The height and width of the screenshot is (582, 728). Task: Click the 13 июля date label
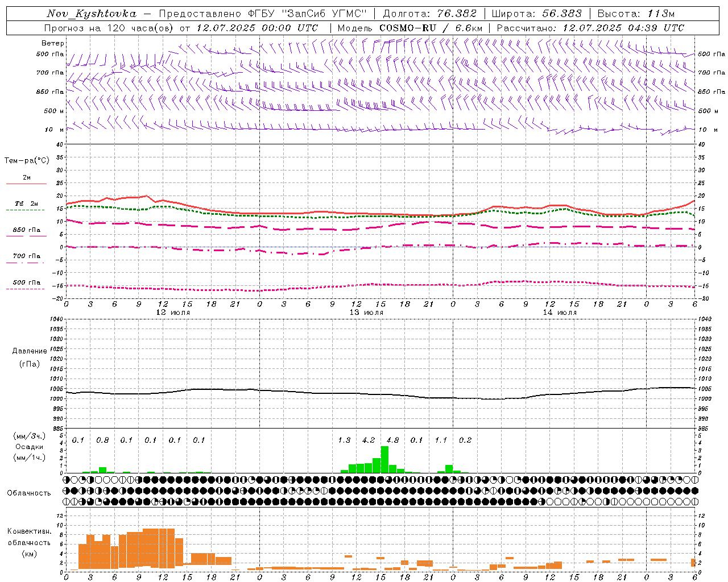366,313
